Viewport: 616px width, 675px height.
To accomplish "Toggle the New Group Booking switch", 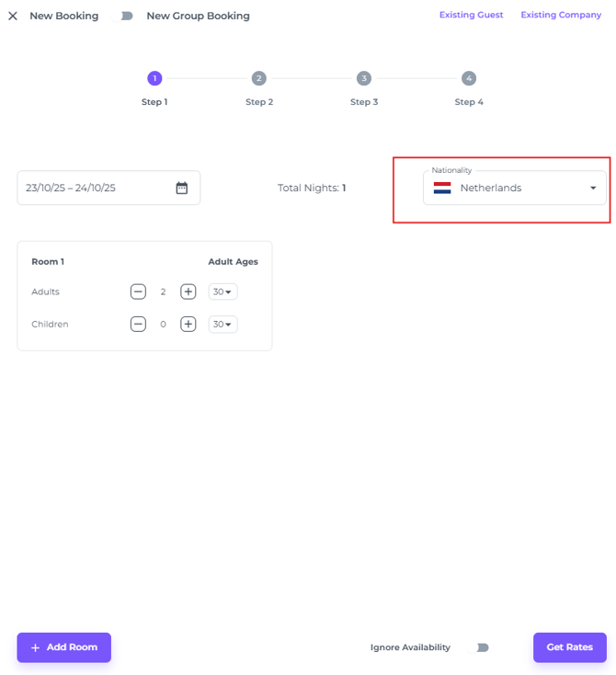I will (123, 16).
